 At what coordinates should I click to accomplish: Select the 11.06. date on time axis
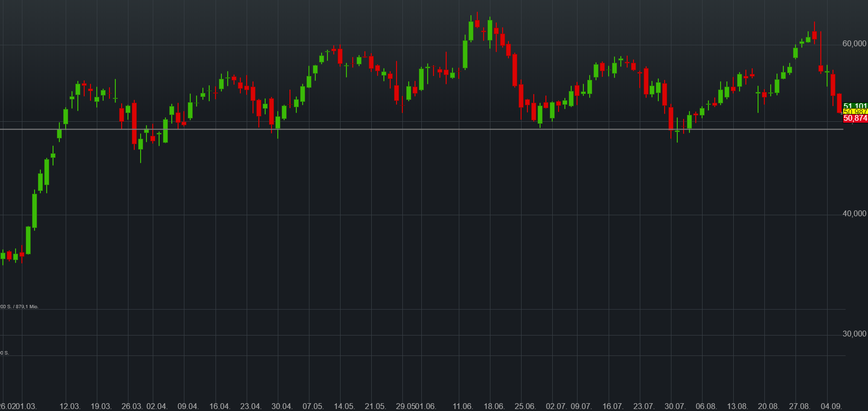[x=462, y=406]
